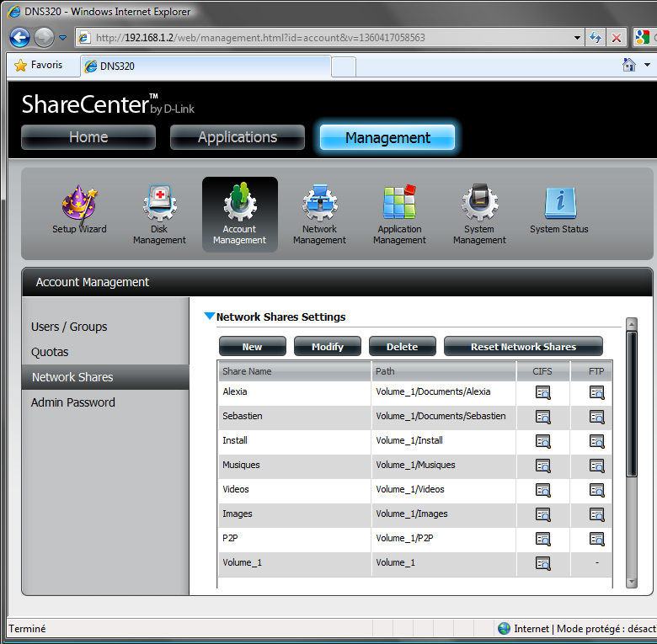This screenshot has height=644, width=657.
Task: View CIFS settings for P2P share
Action: pos(543,539)
